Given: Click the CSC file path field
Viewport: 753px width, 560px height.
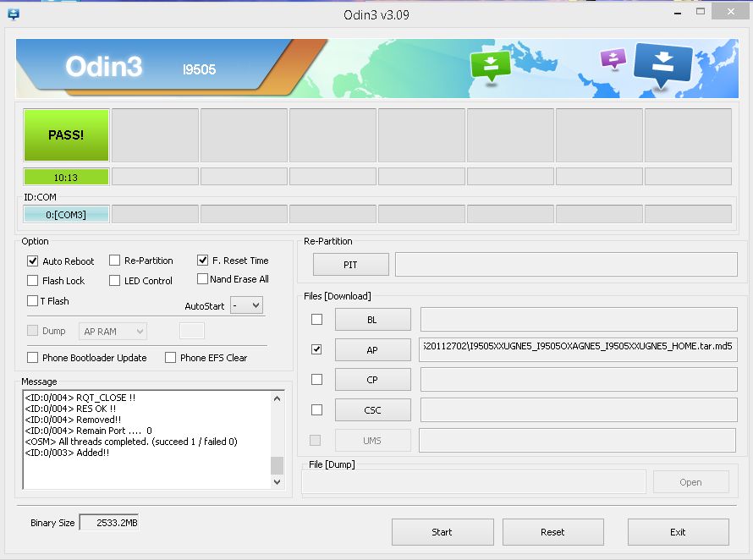Looking at the screenshot, I should click(x=579, y=409).
